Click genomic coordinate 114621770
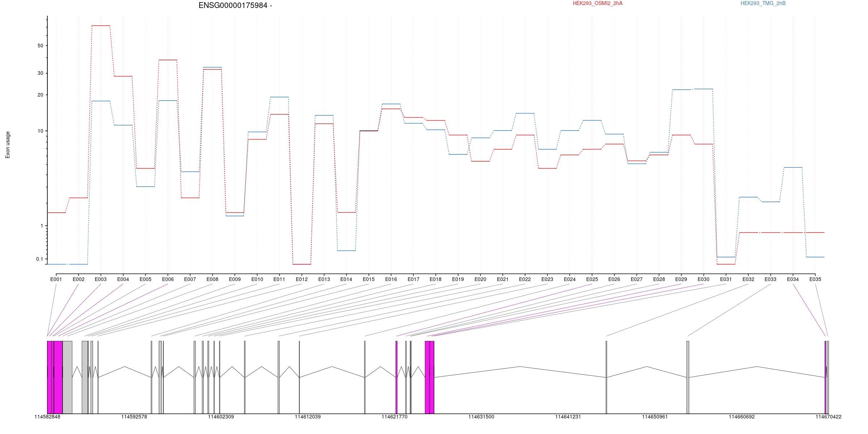Screen dimensions: 868x434 pyautogui.click(x=395, y=417)
